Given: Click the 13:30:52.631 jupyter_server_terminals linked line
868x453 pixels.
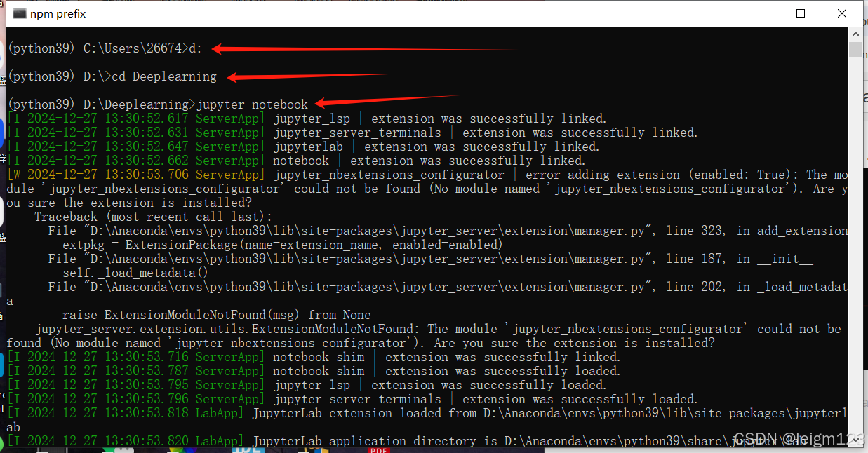Looking at the screenshot, I should (x=352, y=133).
